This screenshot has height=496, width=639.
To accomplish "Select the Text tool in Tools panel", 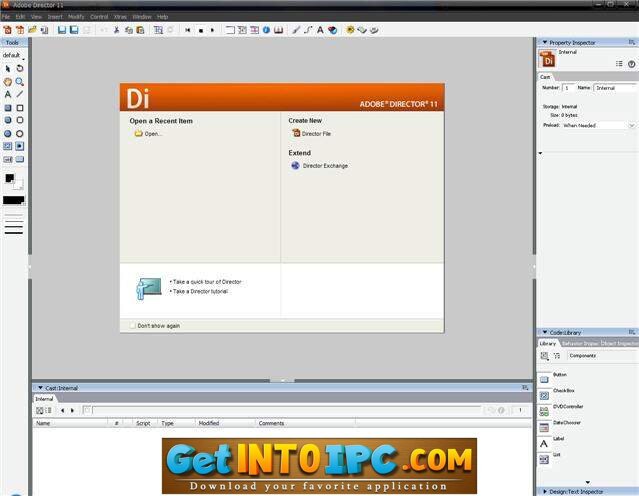I will click(8, 94).
